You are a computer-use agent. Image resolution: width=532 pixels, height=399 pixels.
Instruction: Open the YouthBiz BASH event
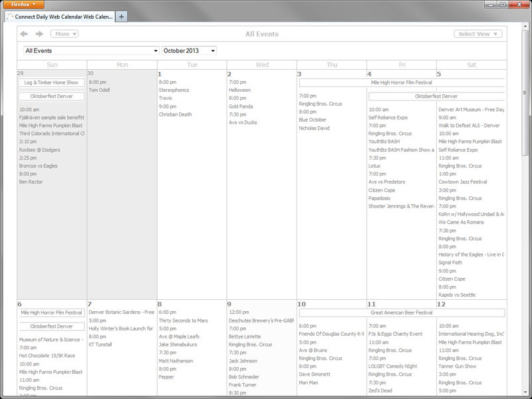pos(384,142)
